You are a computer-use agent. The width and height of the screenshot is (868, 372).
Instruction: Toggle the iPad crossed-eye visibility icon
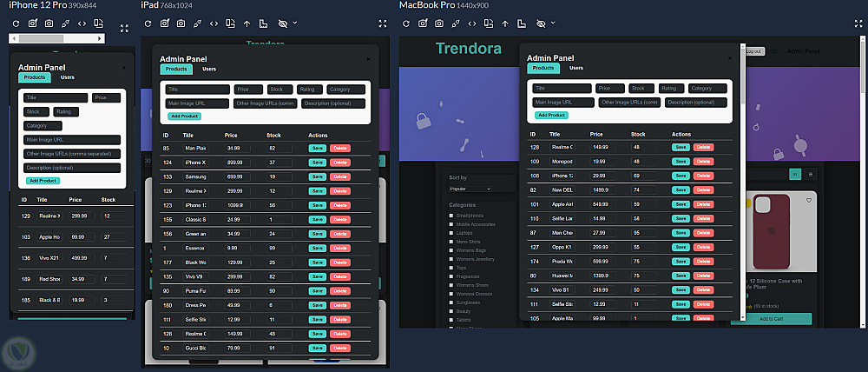point(283,23)
